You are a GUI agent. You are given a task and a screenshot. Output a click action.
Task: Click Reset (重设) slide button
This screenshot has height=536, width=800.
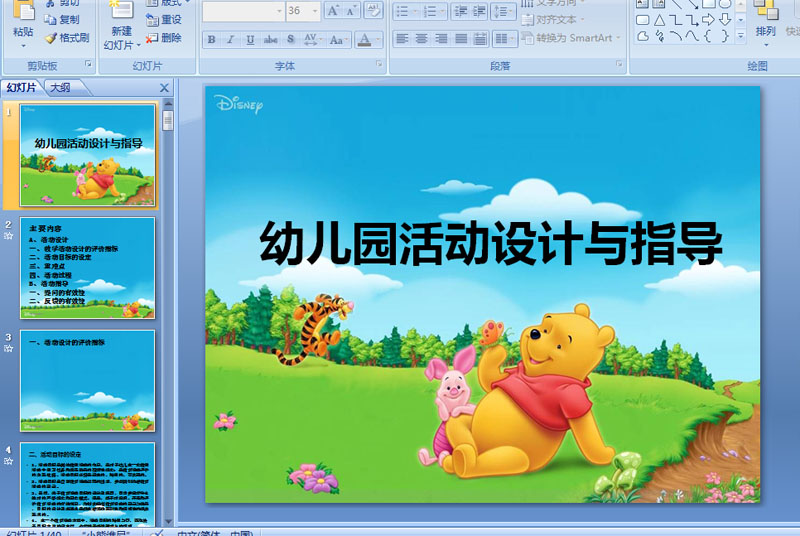(164, 19)
